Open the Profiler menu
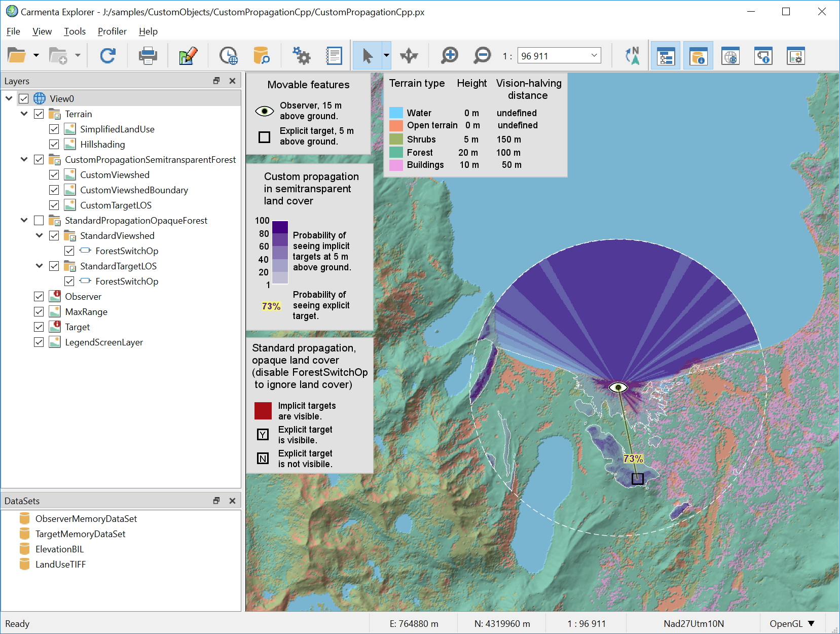 [112, 31]
